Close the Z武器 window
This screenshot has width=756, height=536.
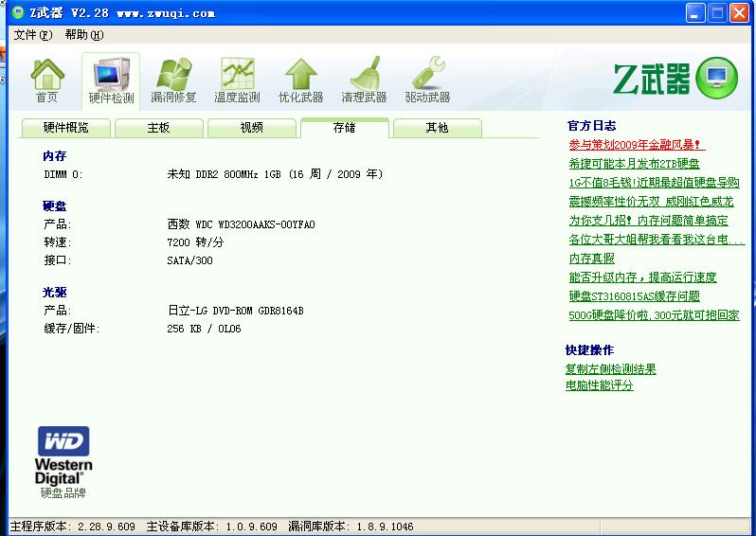tap(739, 13)
